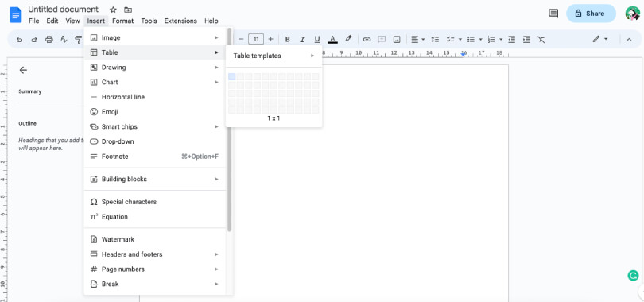
Task: Open the Tools menu
Action: coord(149,21)
